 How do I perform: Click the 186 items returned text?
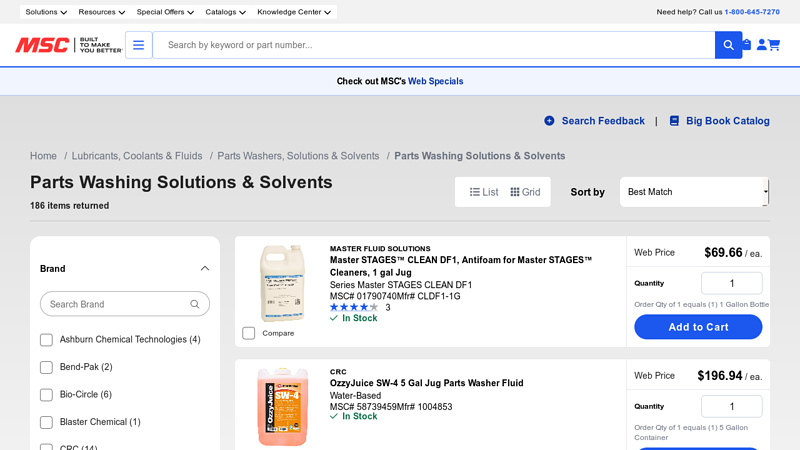coord(69,206)
